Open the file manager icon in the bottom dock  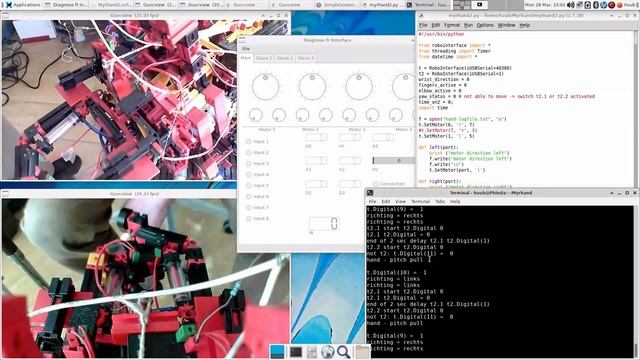click(x=311, y=351)
